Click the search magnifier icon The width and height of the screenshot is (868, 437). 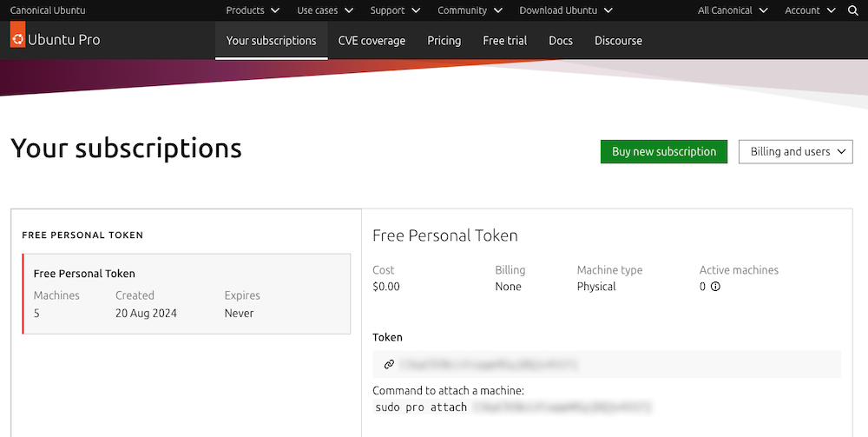[x=852, y=10]
